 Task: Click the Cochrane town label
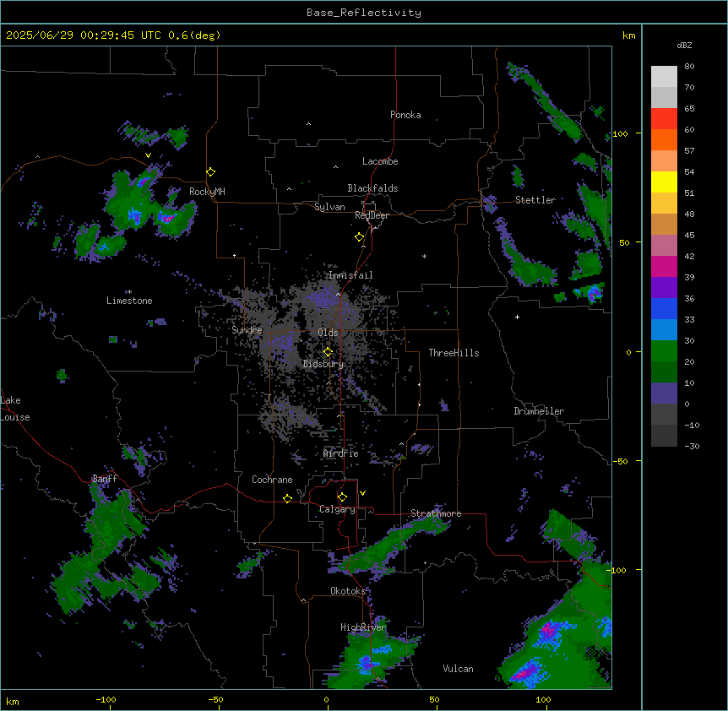tap(272, 480)
